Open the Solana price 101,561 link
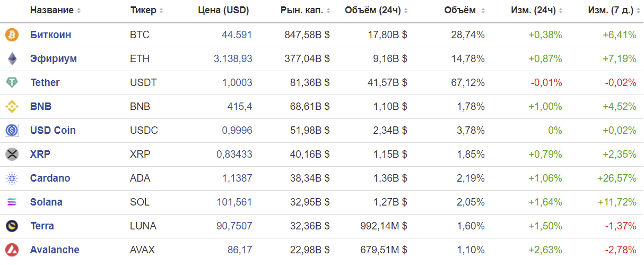The image size is (644, 265). point(234,202)
